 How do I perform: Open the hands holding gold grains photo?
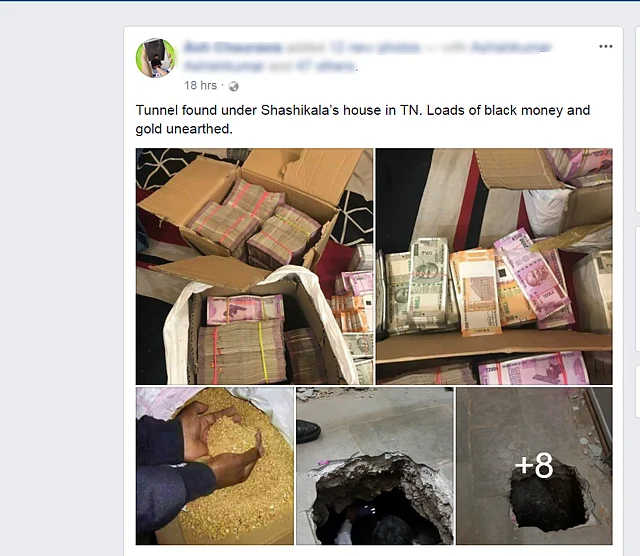click(x=215, y=466)
